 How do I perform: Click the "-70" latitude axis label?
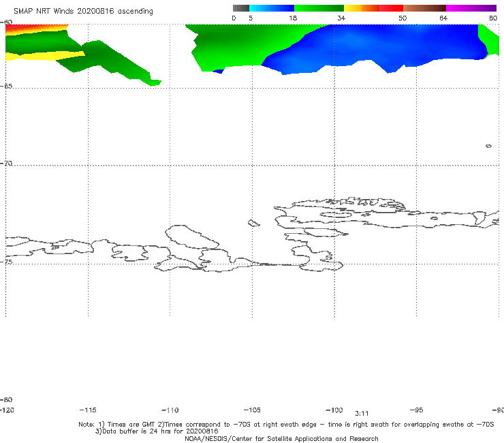point(6,164)
